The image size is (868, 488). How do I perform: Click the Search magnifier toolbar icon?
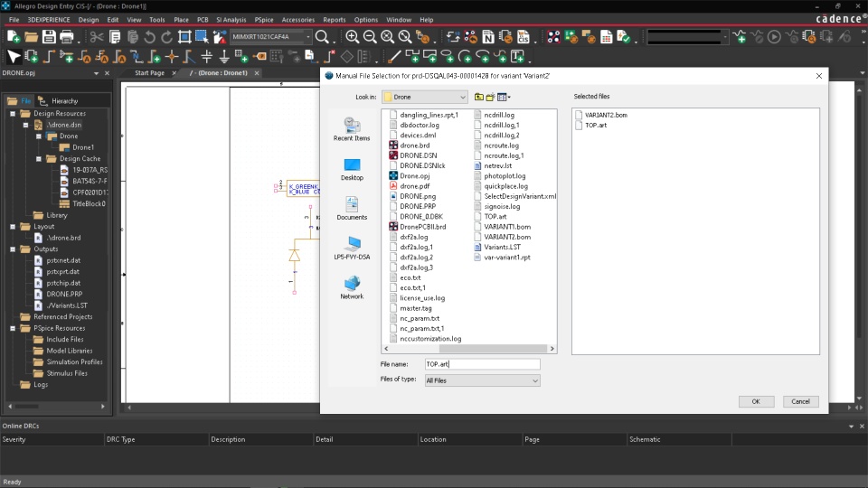(x=322, y=37)
